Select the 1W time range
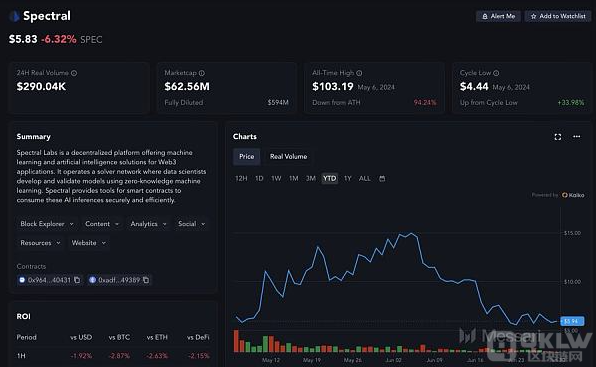 276,179
